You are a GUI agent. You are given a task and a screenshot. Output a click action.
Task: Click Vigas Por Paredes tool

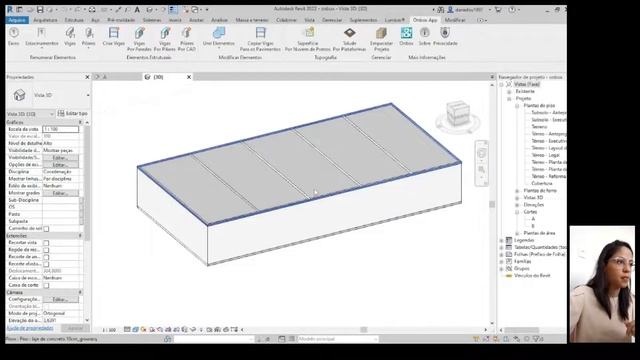click(x=139, y=39)
